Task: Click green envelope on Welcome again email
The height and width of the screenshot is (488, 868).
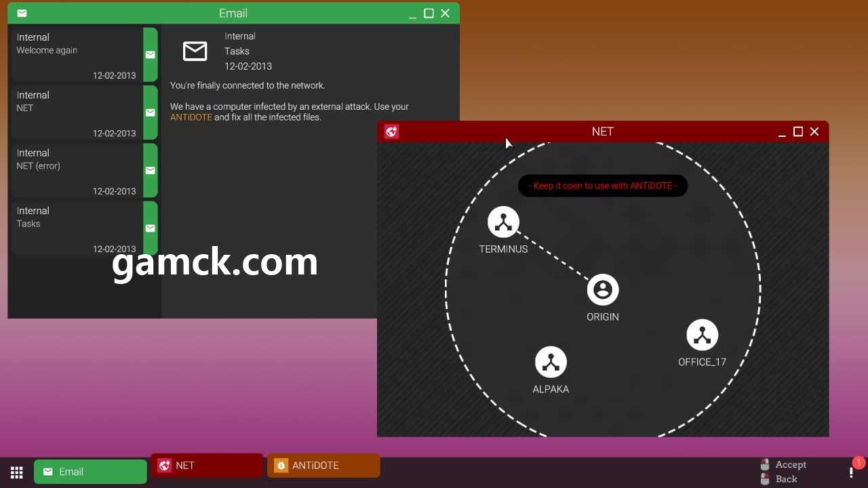Action: (x=151, y=55)
